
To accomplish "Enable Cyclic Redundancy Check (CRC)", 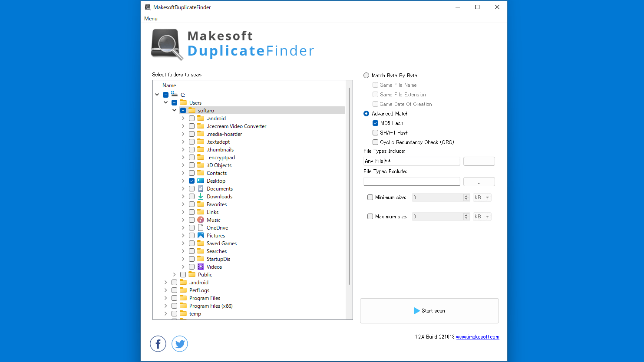I will [x=375, y=142].
